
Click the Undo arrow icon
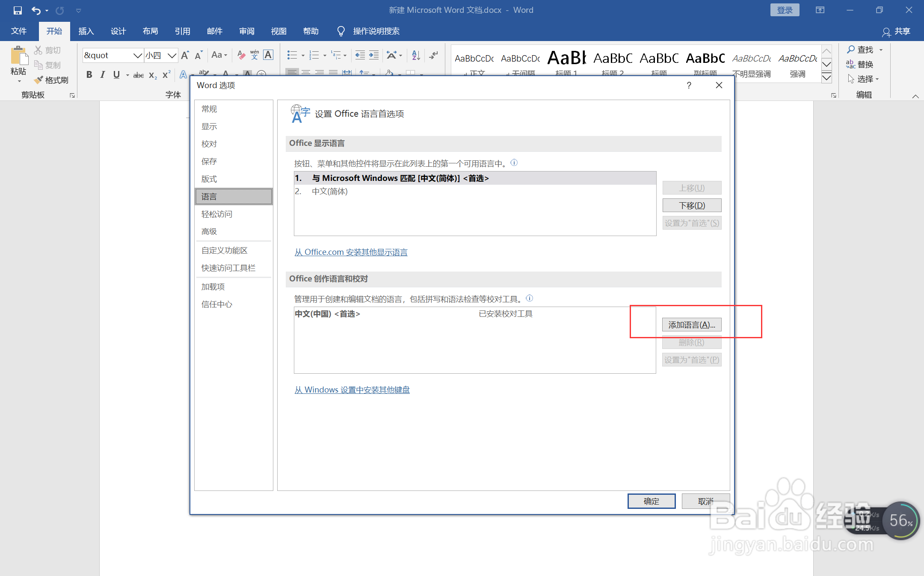pos(36,10)
